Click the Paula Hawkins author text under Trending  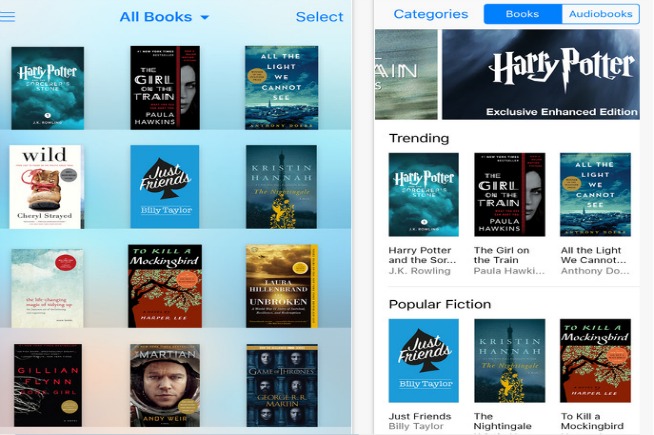point(509,271)
